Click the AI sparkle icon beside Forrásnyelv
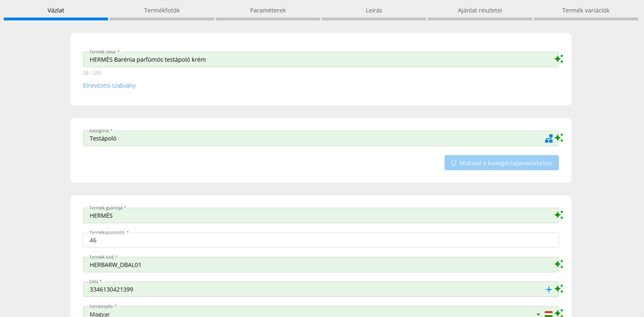644x317 pixels. 559,313
